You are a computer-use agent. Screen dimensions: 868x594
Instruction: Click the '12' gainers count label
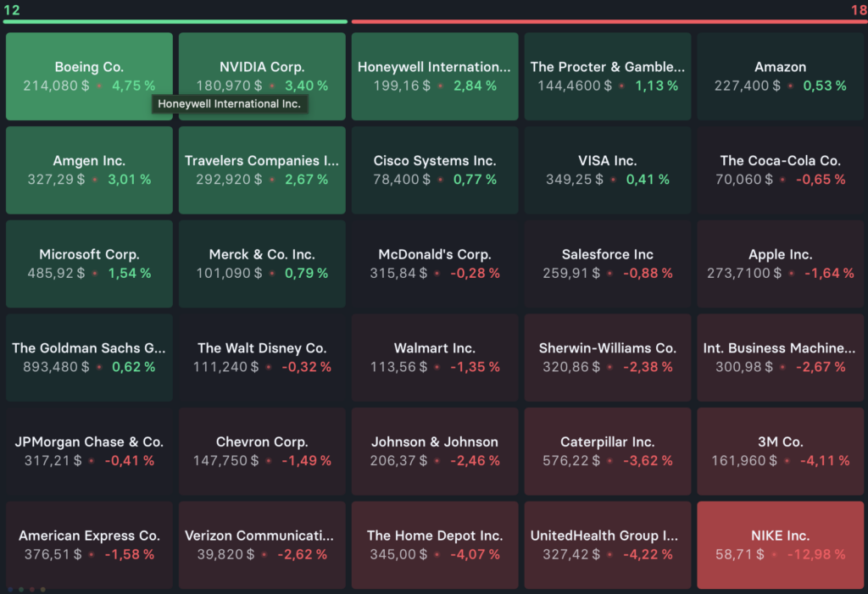[10, 8]
